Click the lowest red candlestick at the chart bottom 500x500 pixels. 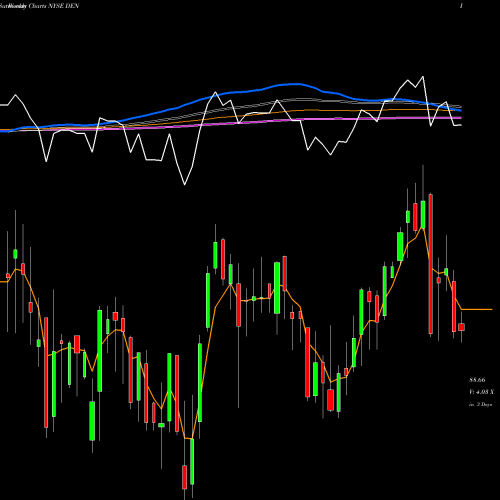pyautogui.click(x=184, y=477)
